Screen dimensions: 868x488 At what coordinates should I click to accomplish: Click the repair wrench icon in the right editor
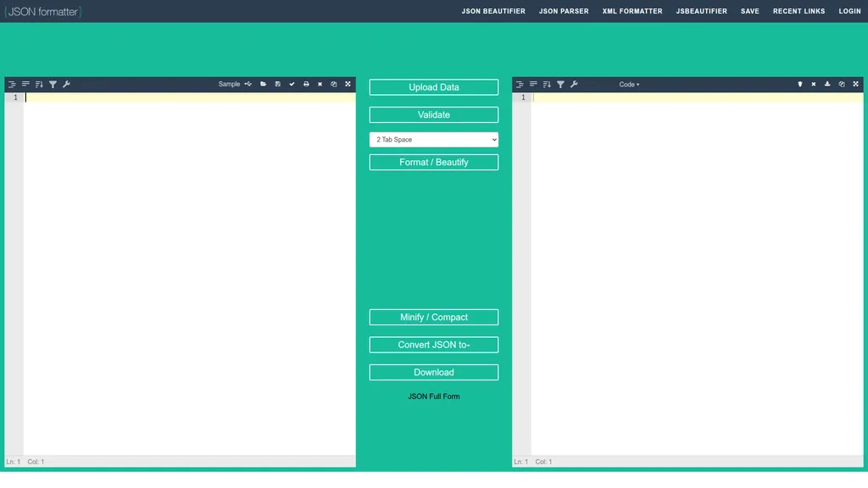574,84
